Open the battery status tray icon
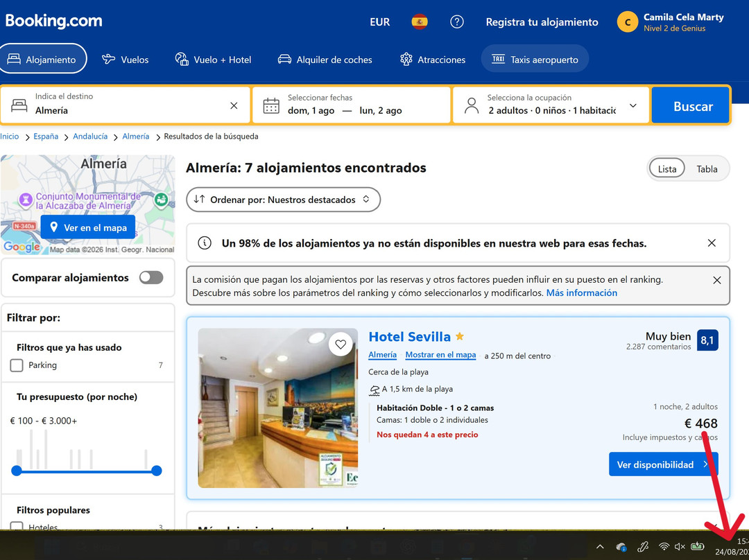The width and height of the screenshot is (749, 560). point(698,546)
